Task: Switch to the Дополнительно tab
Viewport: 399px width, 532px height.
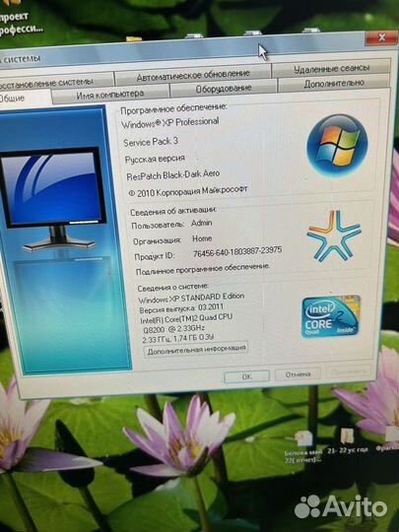Action: click(334, 83)
